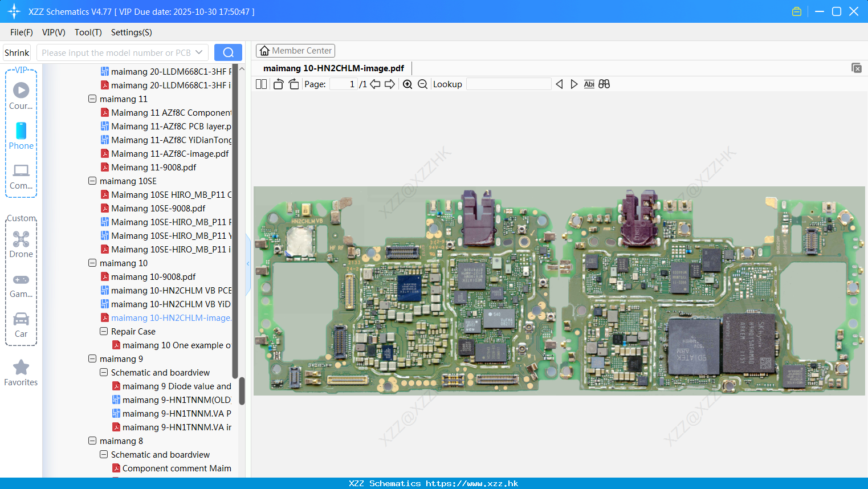868x489 pixels.
Task: Toggle the two-page split view icon
Action: point(261,84)
